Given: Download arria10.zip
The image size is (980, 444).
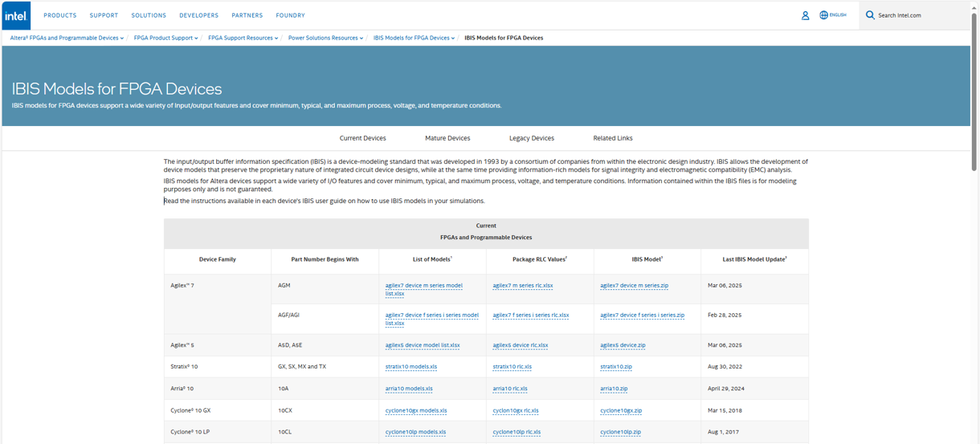Looking at the screenshot, I should coord(614,389).
